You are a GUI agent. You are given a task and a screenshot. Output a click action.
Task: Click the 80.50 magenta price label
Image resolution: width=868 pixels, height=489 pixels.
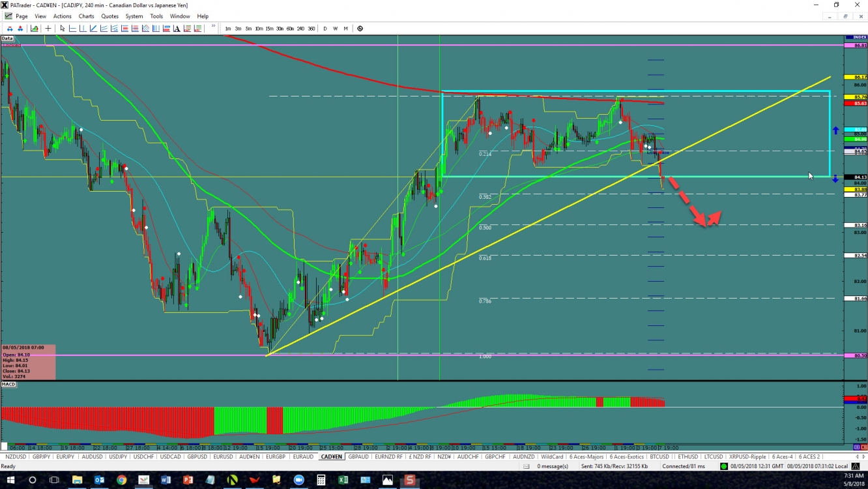(856, 355)
